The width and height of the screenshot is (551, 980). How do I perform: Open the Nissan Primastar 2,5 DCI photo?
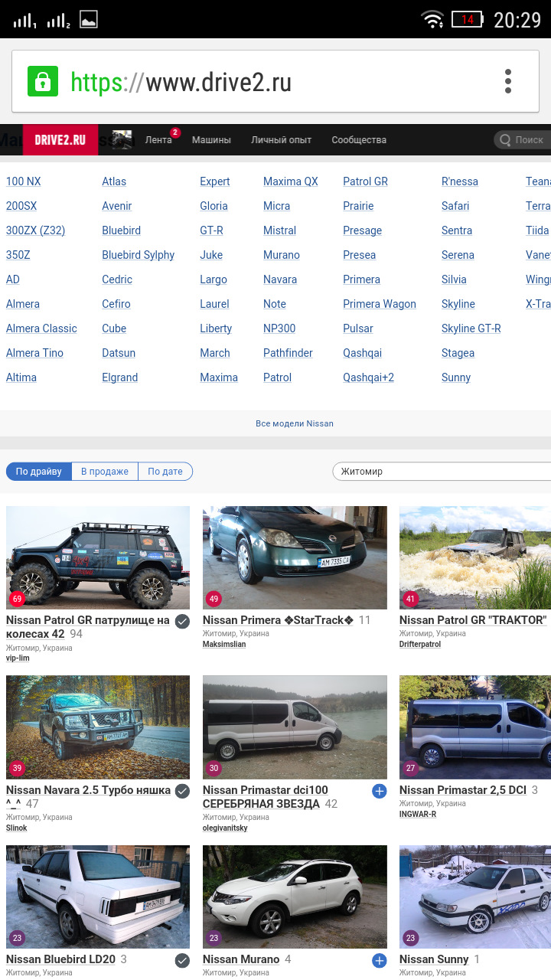coord(475,727)
